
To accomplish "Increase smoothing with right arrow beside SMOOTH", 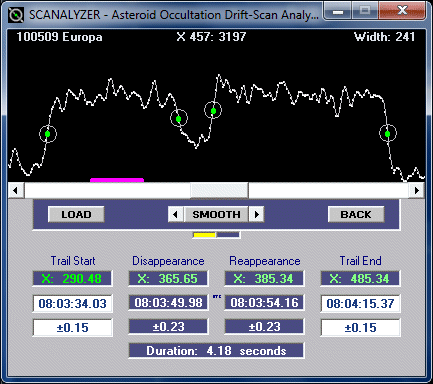I will click(x=256, y=214).
